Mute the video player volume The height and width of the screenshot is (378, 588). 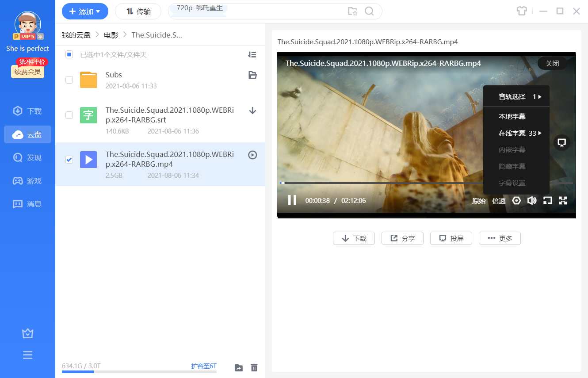(x=532, y=201)
